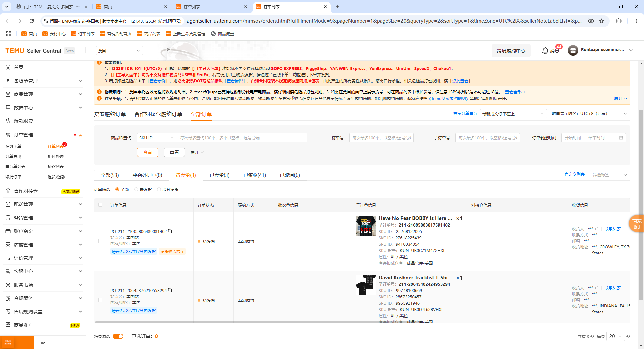Switch to the 已签收(41) tab
Screen dimensions: 644x349
point(254,175)
